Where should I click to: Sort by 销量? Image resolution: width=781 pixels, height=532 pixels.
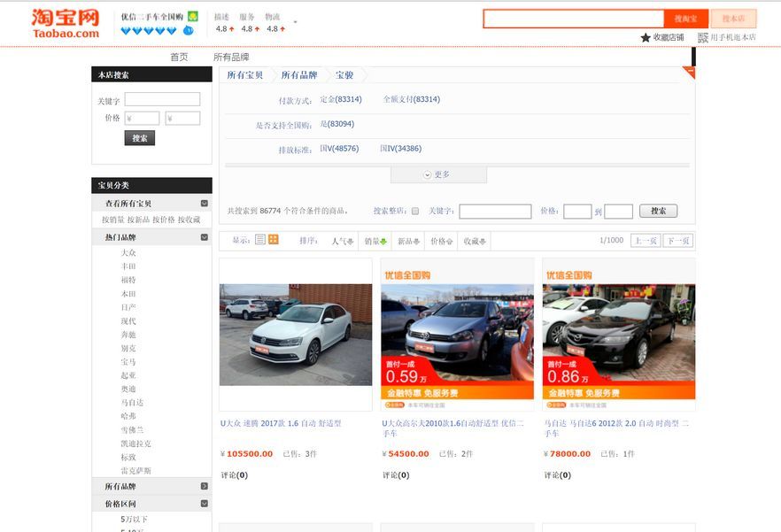pos(375,241)
